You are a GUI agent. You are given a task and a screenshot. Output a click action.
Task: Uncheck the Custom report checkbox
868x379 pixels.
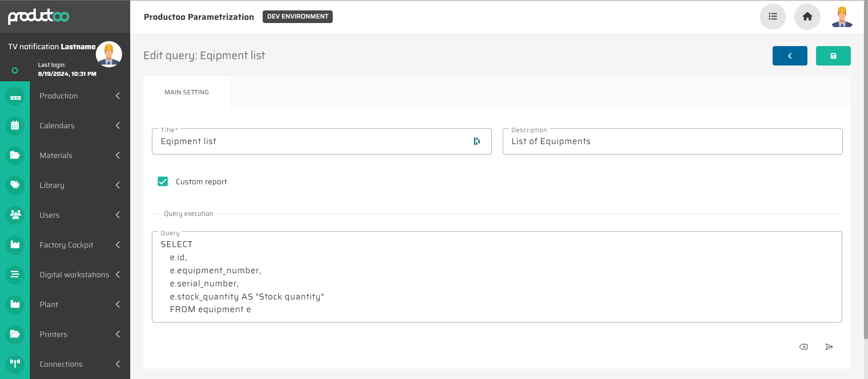click(163, 182)
